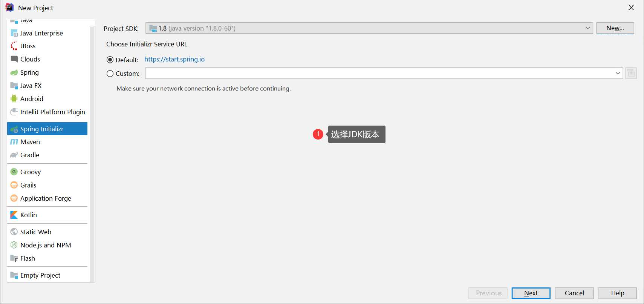Click the Clouds project type icon
Screen dimensions: 644x304
coord(14,59)
